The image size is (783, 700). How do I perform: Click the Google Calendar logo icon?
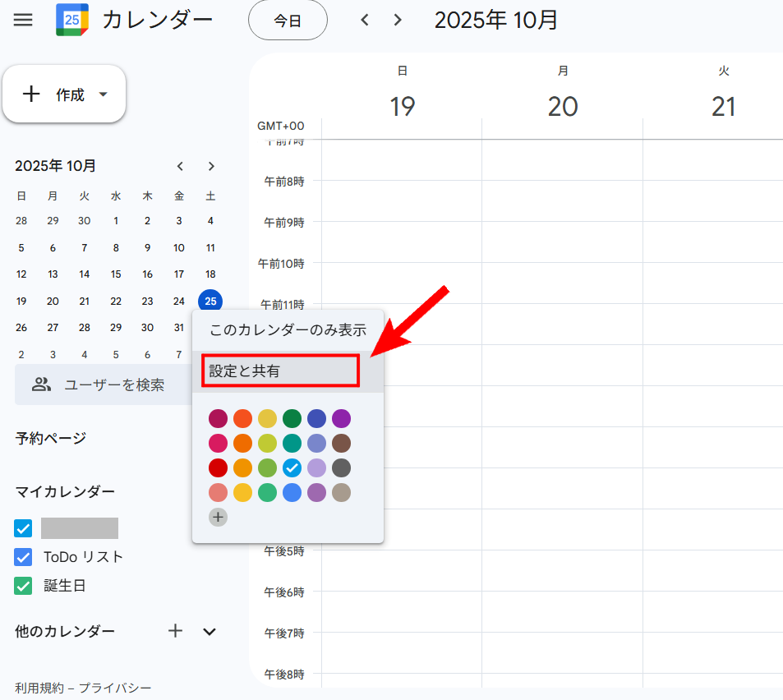click(x=71, y=20)
